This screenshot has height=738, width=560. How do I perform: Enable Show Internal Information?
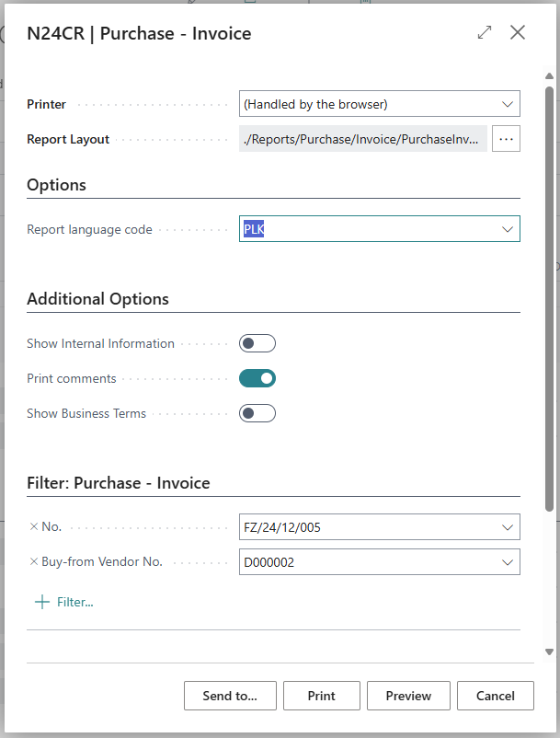pos(257,342)
